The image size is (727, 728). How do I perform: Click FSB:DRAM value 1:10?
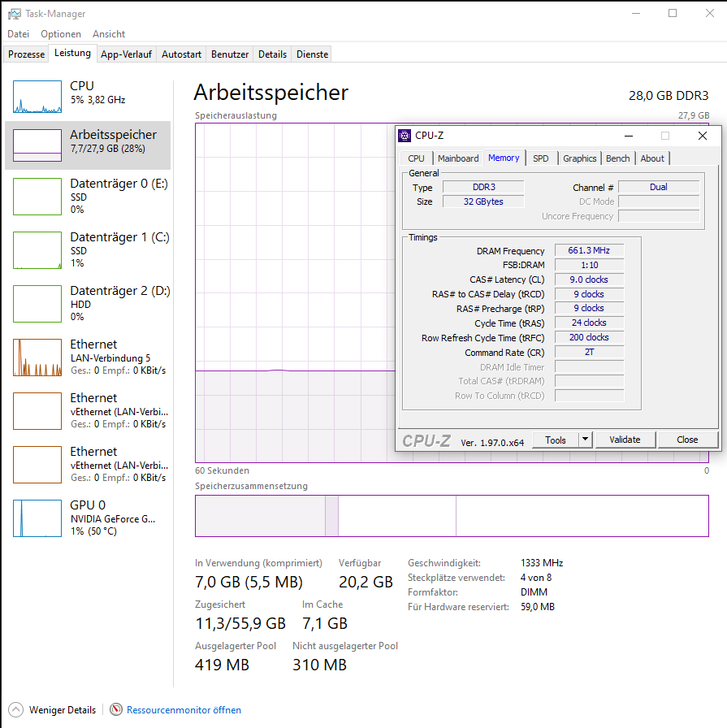(589, 265)
